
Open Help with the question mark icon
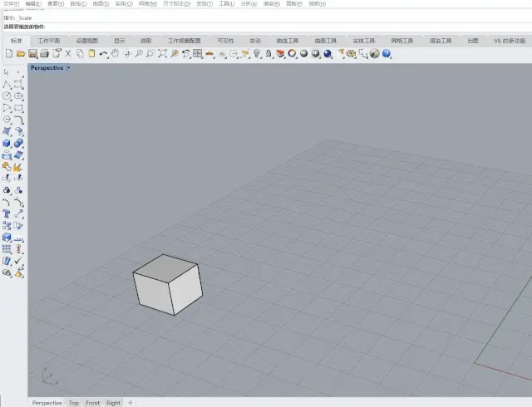coord(387,54)
